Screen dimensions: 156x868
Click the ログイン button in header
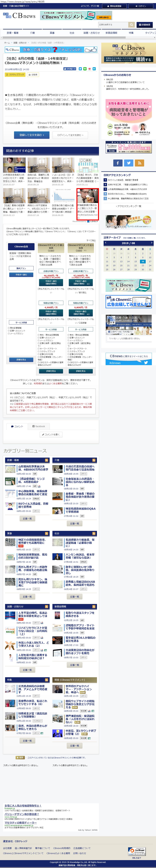click(x=141, y=6)
